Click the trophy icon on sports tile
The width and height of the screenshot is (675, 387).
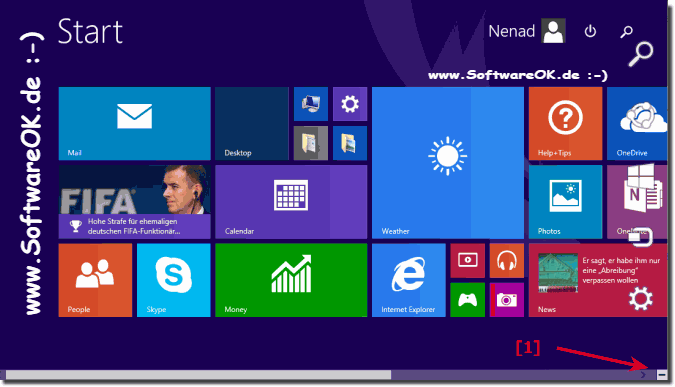point(76,226)
